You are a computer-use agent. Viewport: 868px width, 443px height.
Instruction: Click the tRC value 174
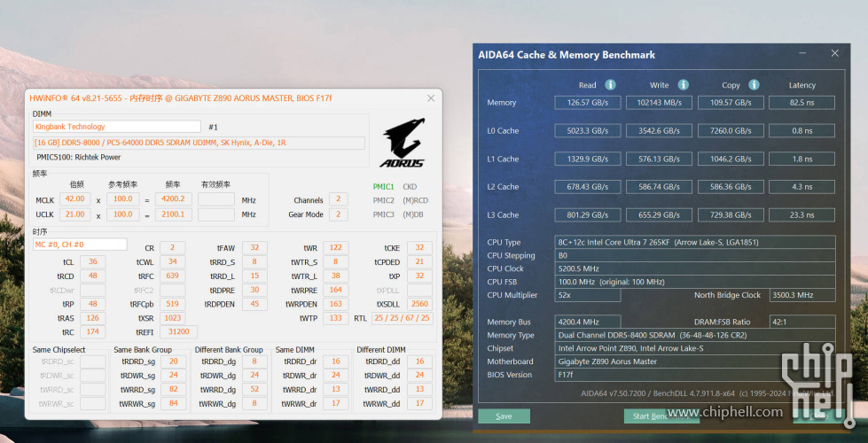tap(92, 332)
